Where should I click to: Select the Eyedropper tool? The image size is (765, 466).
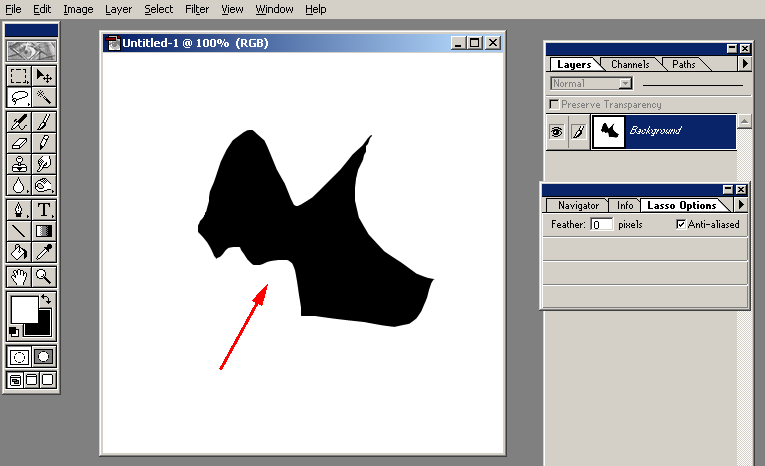click(x=44, y=252)
